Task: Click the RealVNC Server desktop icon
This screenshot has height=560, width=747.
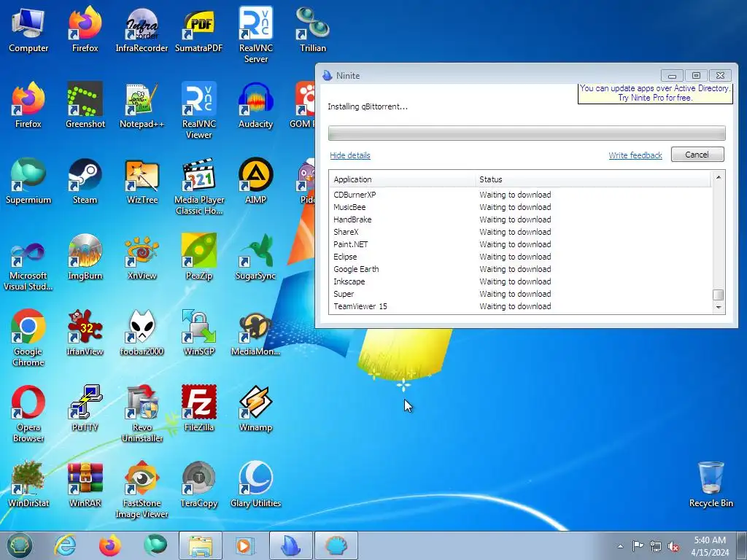Action: pos(256,35)
